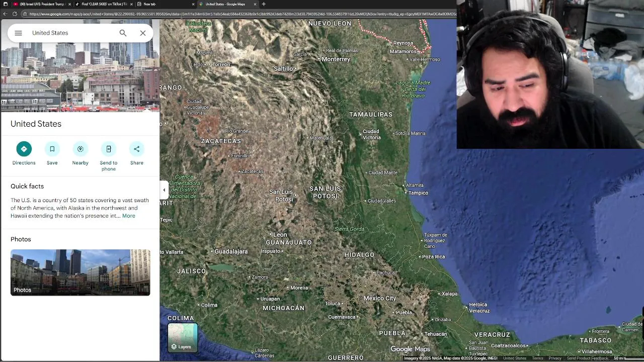
Task: Click Guadalajara city label
Action: coord(231,251)
